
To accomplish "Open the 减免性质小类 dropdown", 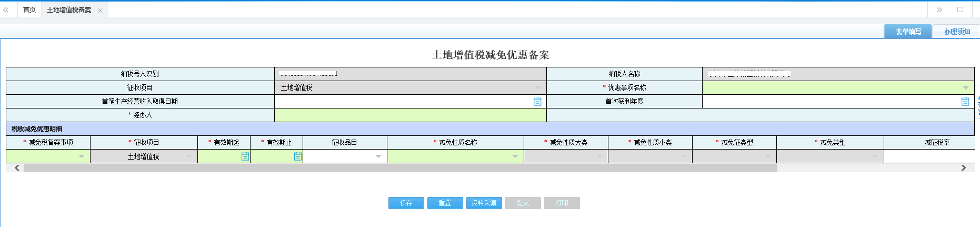I will tap(684, 156).
